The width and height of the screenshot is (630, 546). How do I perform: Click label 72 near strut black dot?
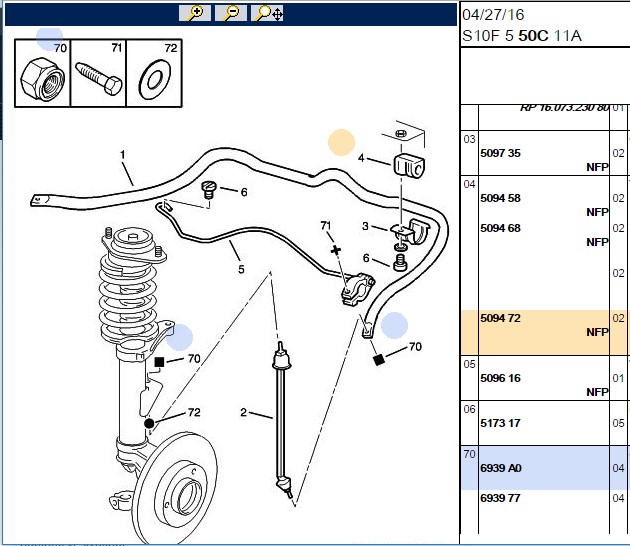194,412
